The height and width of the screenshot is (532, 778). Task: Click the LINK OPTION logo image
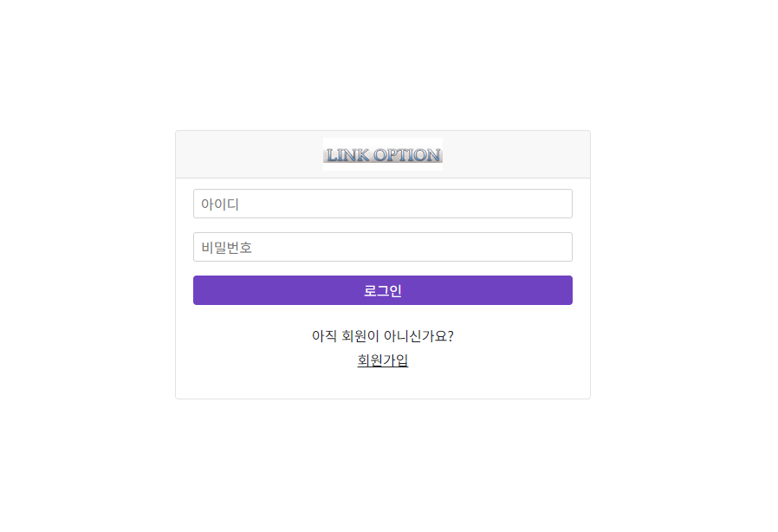point(383,154)
